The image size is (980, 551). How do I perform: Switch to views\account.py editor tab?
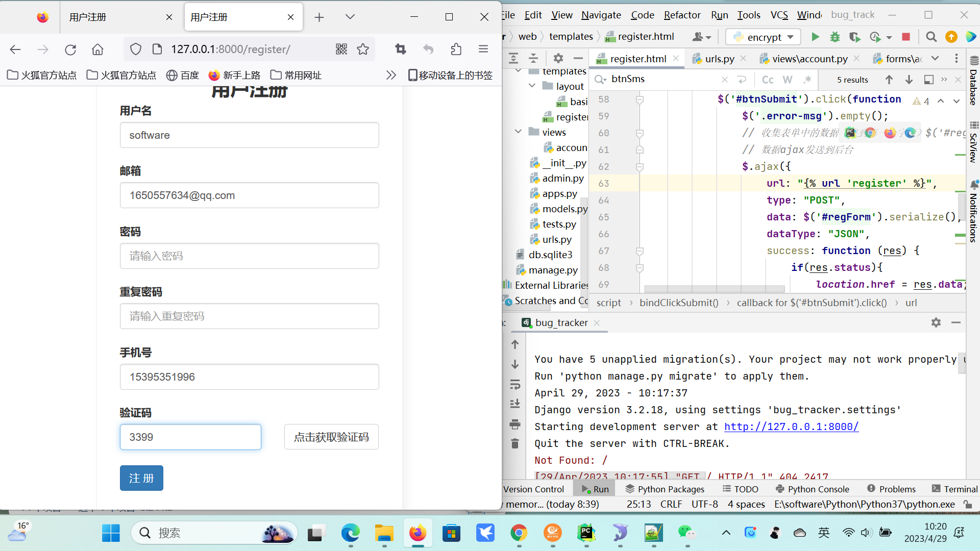[x=810, y=59]
